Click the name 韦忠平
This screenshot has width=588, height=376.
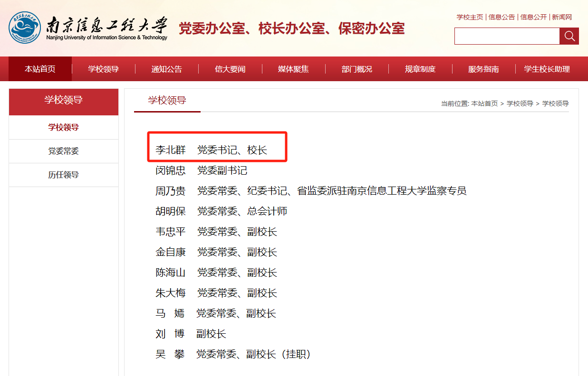click(171, 232)
